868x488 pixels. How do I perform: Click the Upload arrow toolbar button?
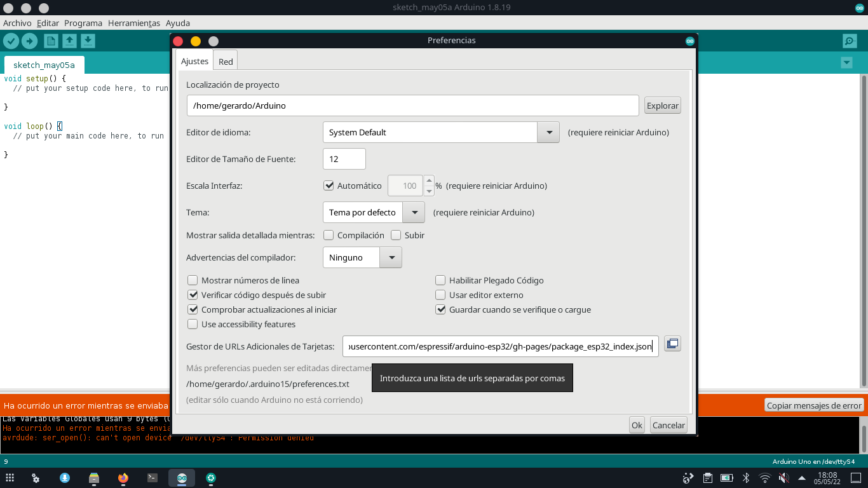point(29,41)
